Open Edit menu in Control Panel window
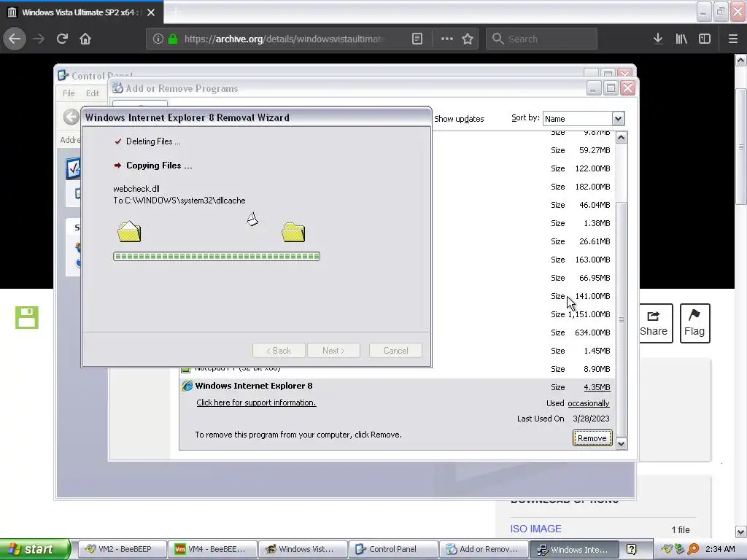 click(x=93, y=93)
